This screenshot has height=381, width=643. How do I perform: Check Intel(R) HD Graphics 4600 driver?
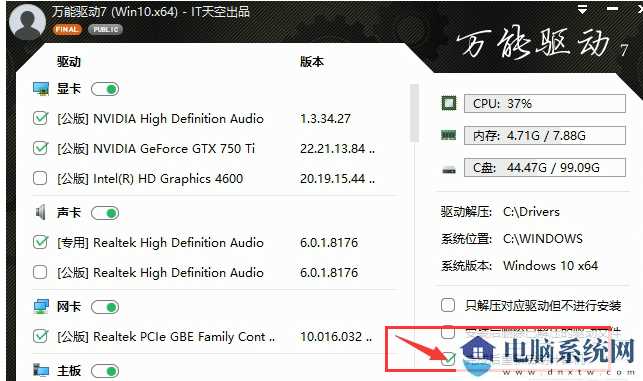pyautogui.click(x=40, y=178)
